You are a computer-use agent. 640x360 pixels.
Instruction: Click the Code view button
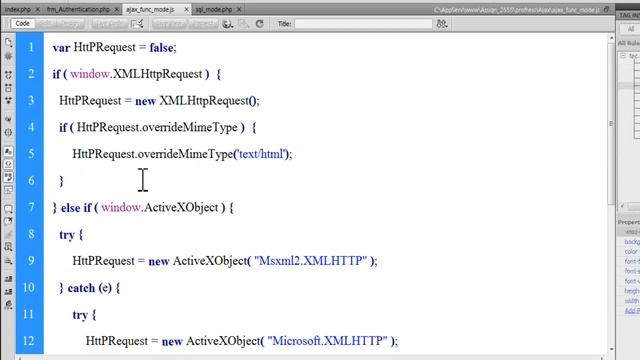tap(22, 24)
